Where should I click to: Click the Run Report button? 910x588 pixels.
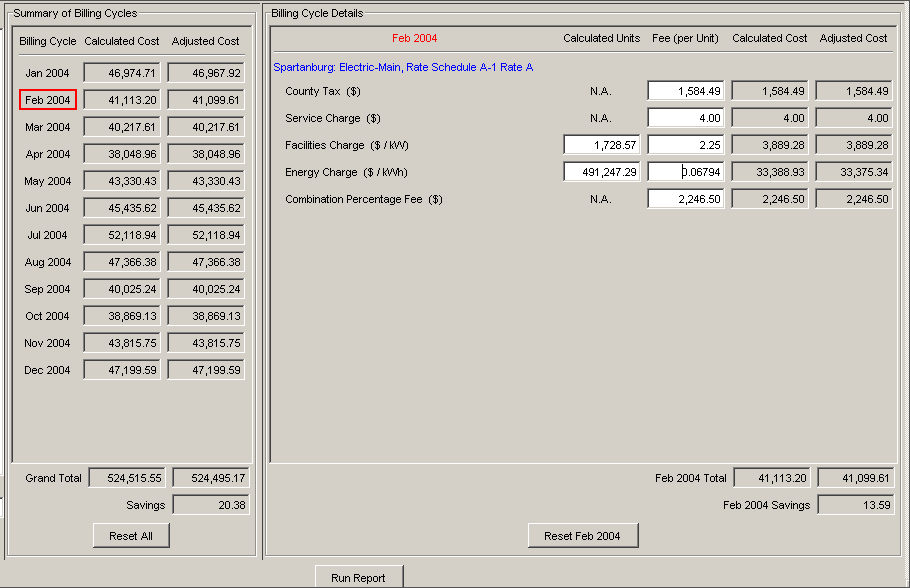click(359, 577)
